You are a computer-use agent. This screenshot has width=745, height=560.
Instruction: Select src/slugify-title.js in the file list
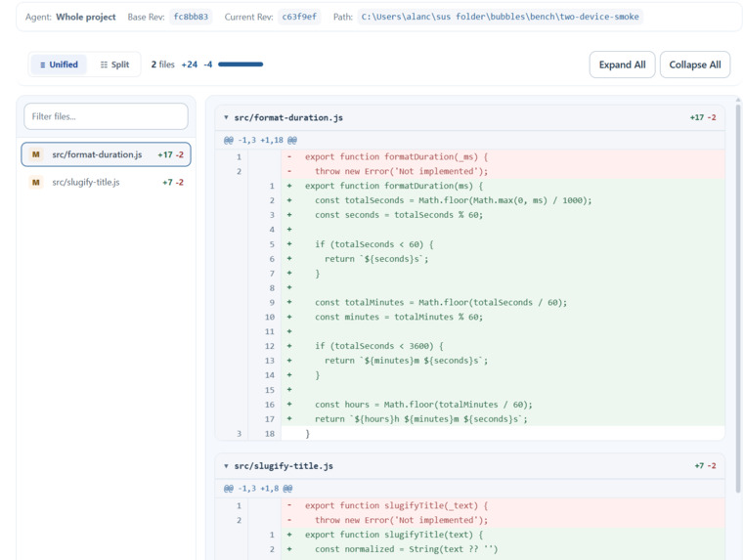pos(106,183)
